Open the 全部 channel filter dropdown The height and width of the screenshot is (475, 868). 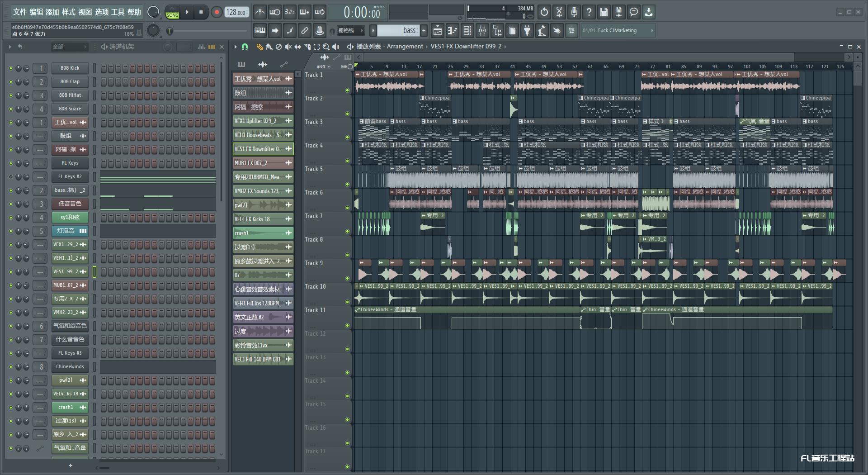point(69,47)
